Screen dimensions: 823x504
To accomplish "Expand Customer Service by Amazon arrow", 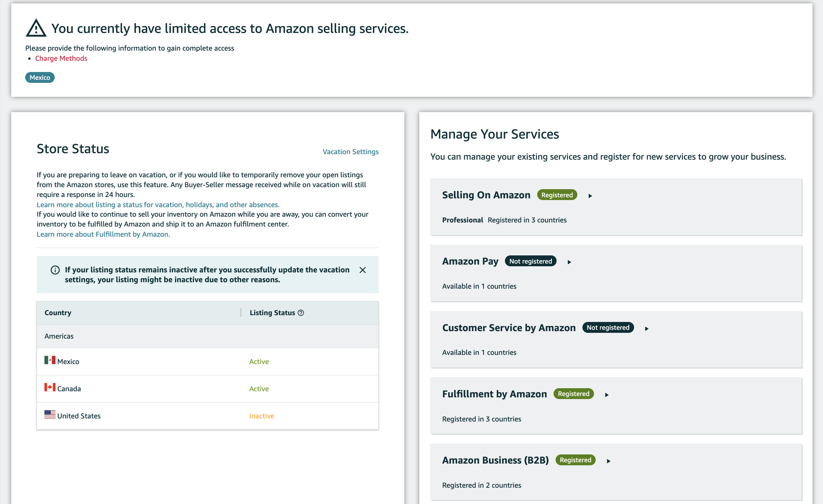I will coord(647,328).
